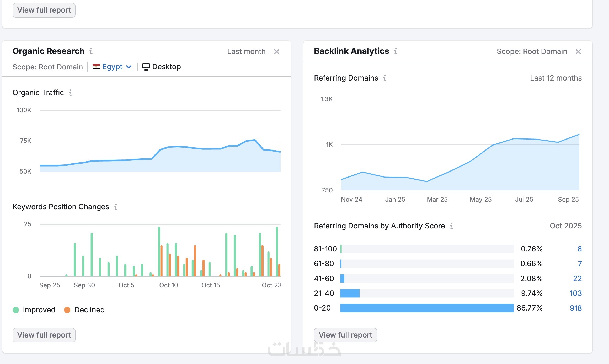Screen dimensions: 609x364
Task: View full report for Backlink Analytics
Action: pyautogui.click(x=345, y=335)
